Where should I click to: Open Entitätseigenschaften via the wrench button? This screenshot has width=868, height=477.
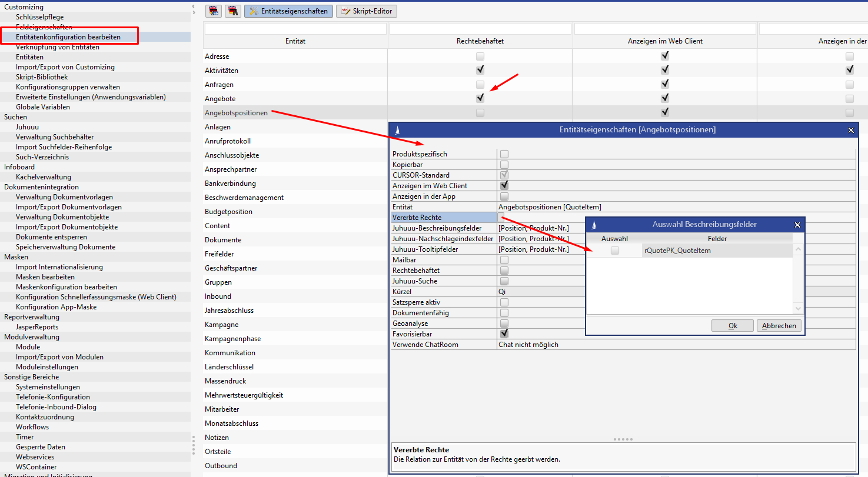(288, 11)
